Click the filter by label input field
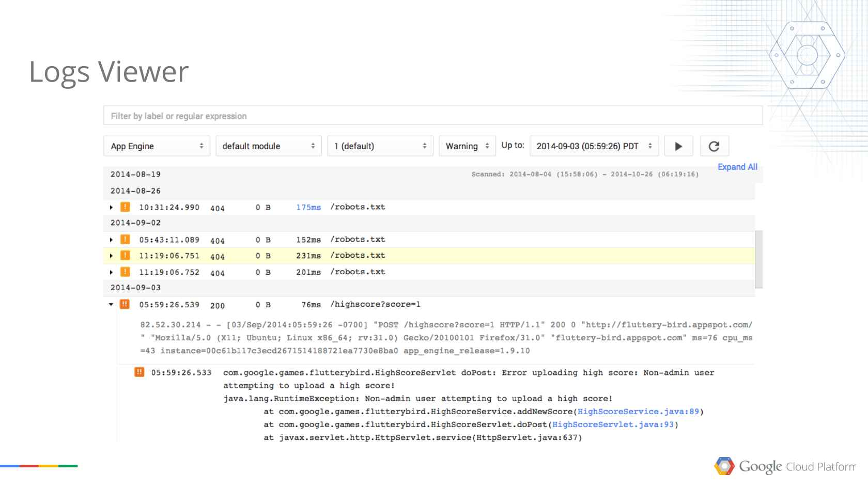Screen dimensions: 868x488 [x=432, y=116]
